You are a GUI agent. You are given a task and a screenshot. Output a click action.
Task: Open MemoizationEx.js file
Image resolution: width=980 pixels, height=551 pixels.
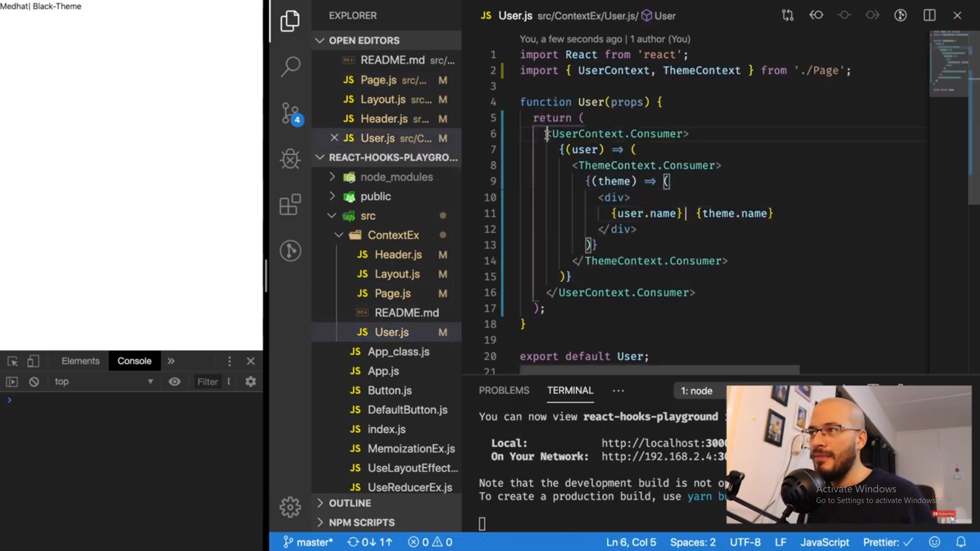(x=386, y=448)
